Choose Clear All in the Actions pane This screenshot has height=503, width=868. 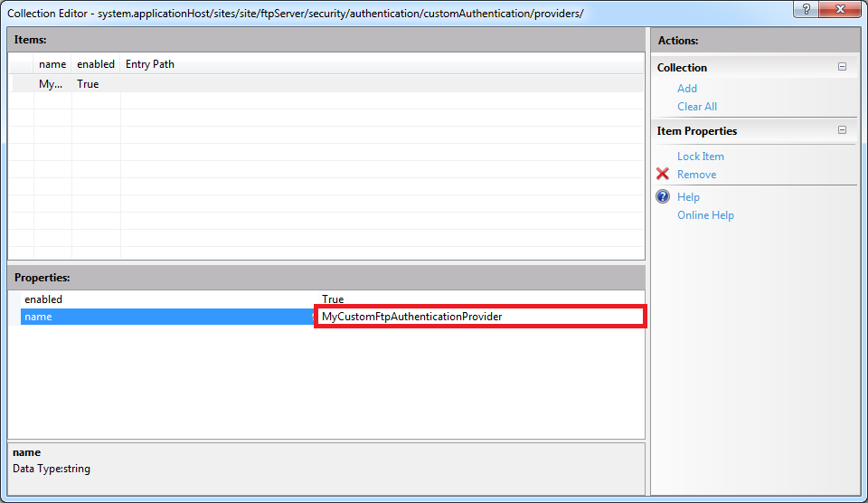[x=697, y=107]
